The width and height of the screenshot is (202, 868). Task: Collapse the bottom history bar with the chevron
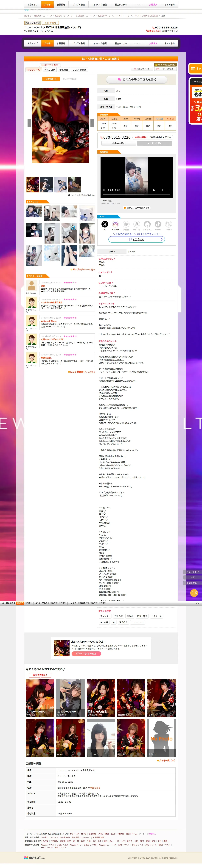coord(198,603)
